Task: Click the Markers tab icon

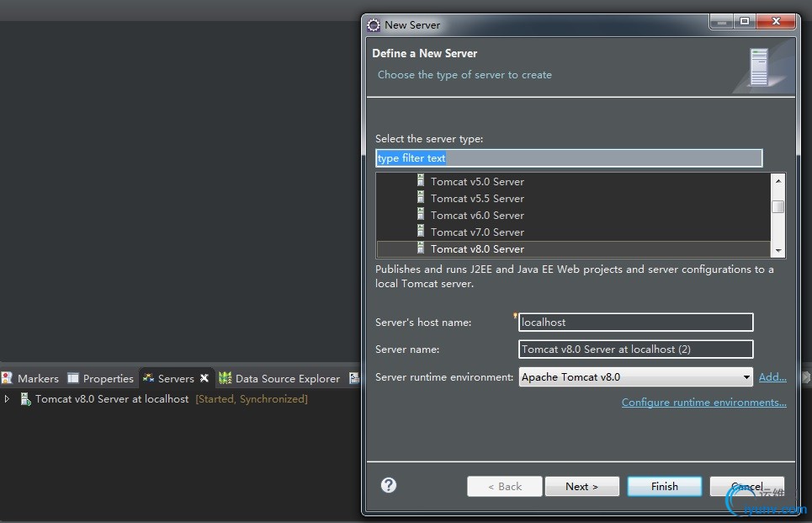Action: (x=7, y=378)
